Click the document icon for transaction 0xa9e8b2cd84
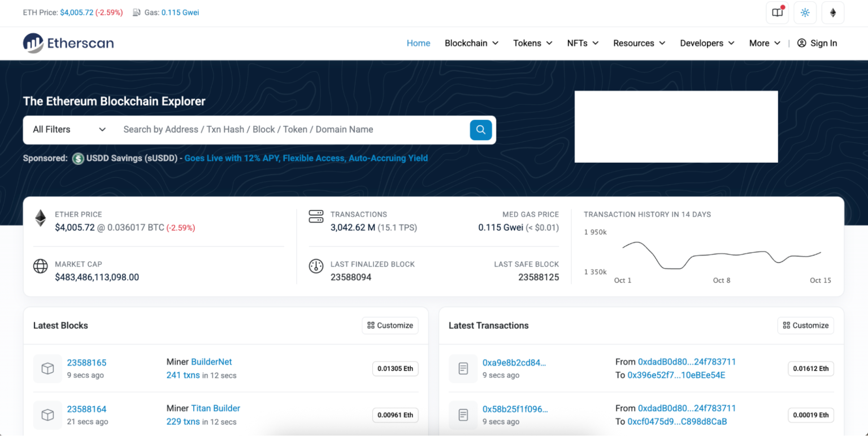 (463, 369)
